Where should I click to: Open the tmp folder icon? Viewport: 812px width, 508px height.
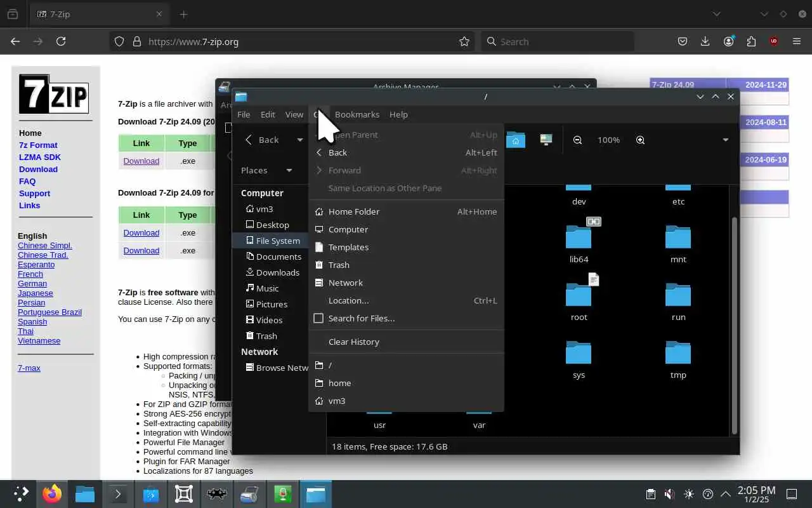(678, 352)
